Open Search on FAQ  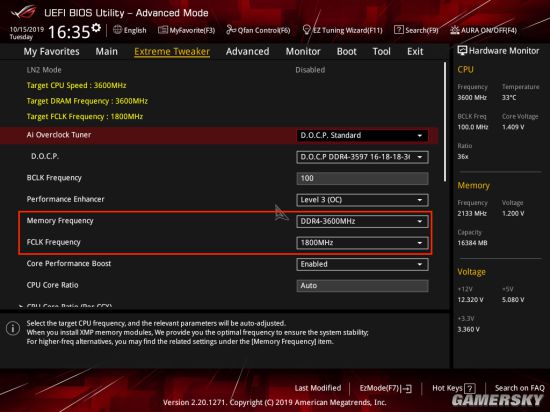(x=519, y=388)
